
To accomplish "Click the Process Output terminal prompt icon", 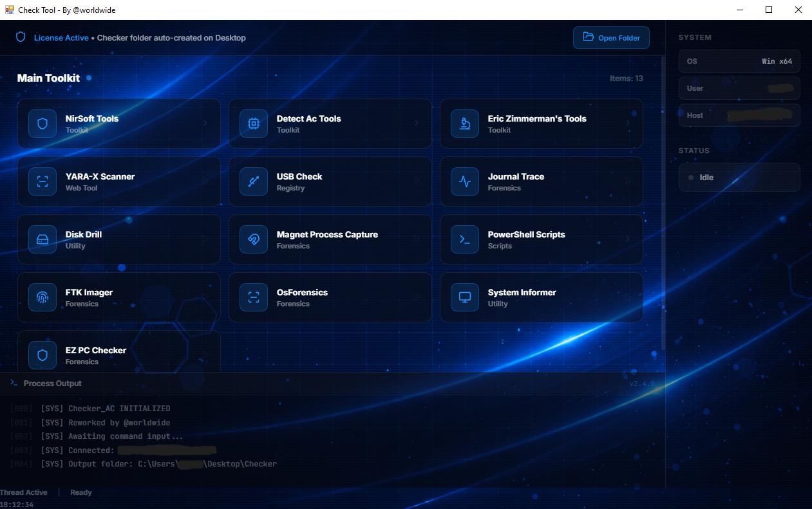I will [x=14, y=383].
